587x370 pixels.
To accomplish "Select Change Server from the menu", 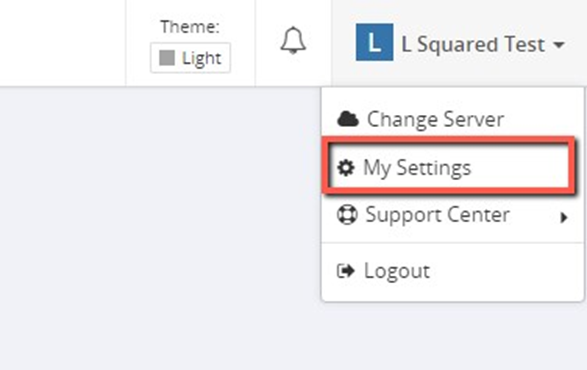I will (453, 119).
